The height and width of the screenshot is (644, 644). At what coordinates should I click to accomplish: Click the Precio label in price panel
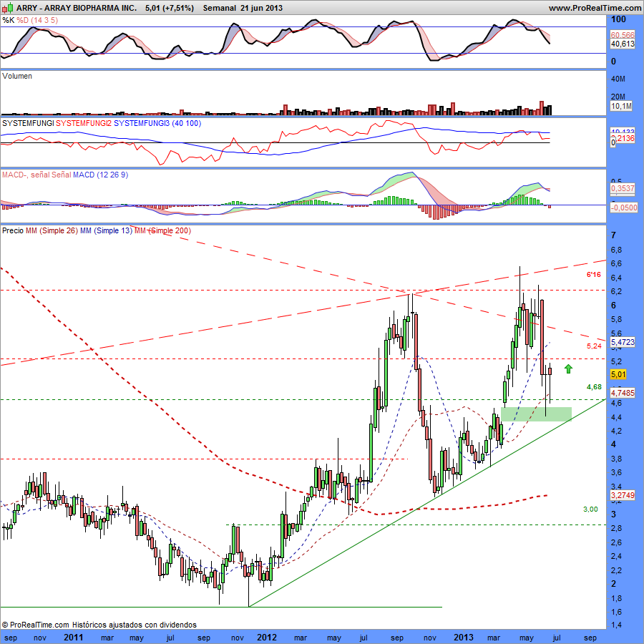click(13, 230)
